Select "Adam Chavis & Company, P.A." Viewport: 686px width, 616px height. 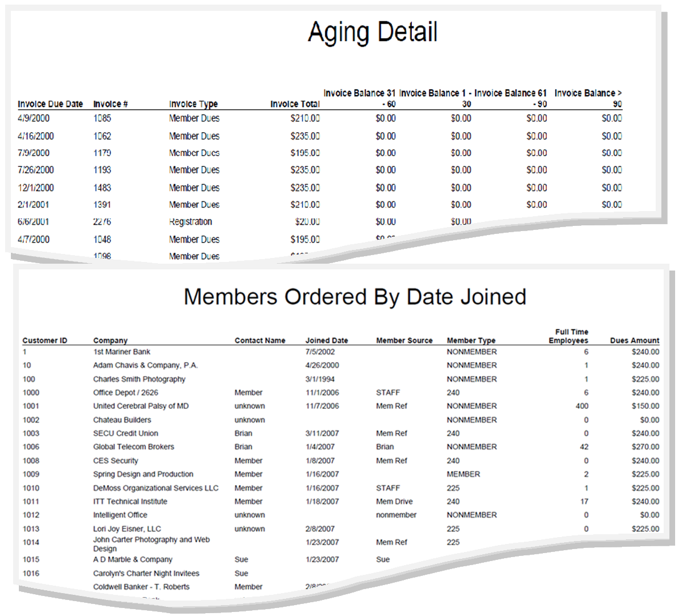click(145, 365)
